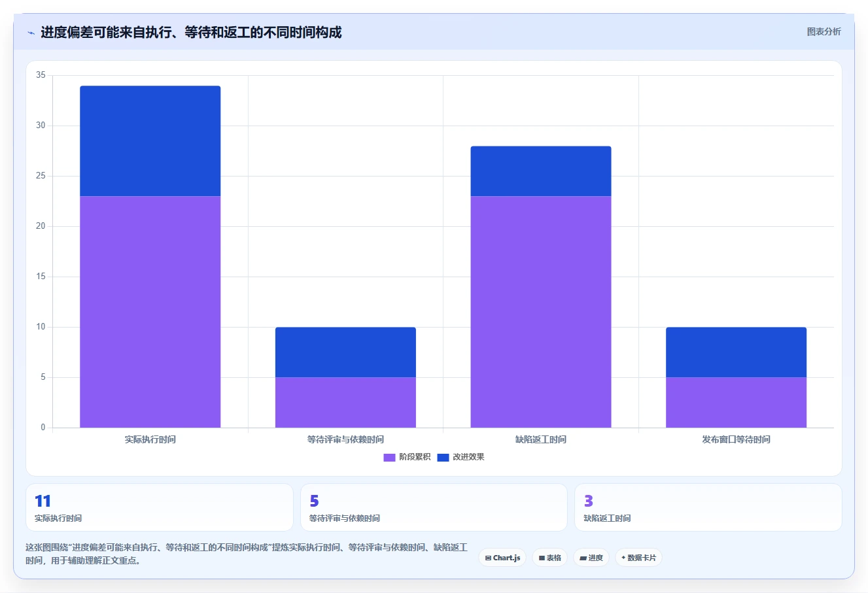Click the y-axis value 35
Image resolution: width=868 pixels, height=593 pixels.
tap(41, 75)
